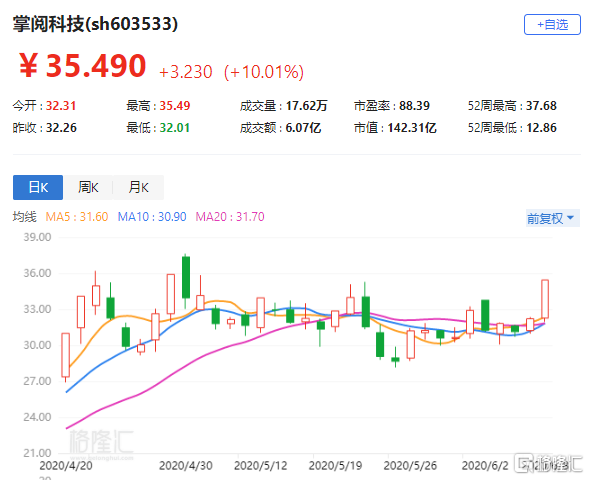The width and height of the screenshot is (589, 480).
Task: Click the percentage change (+10.01%)
Action: click(264, 71)
